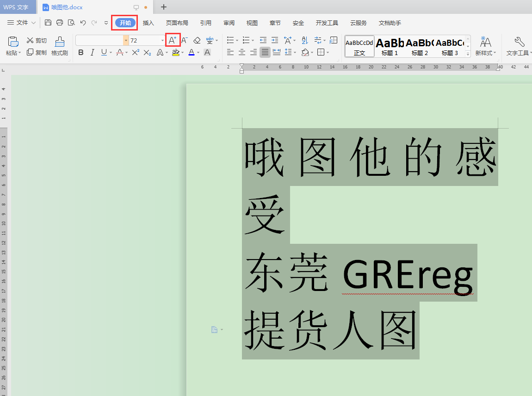Center align the text

point(242,52)
